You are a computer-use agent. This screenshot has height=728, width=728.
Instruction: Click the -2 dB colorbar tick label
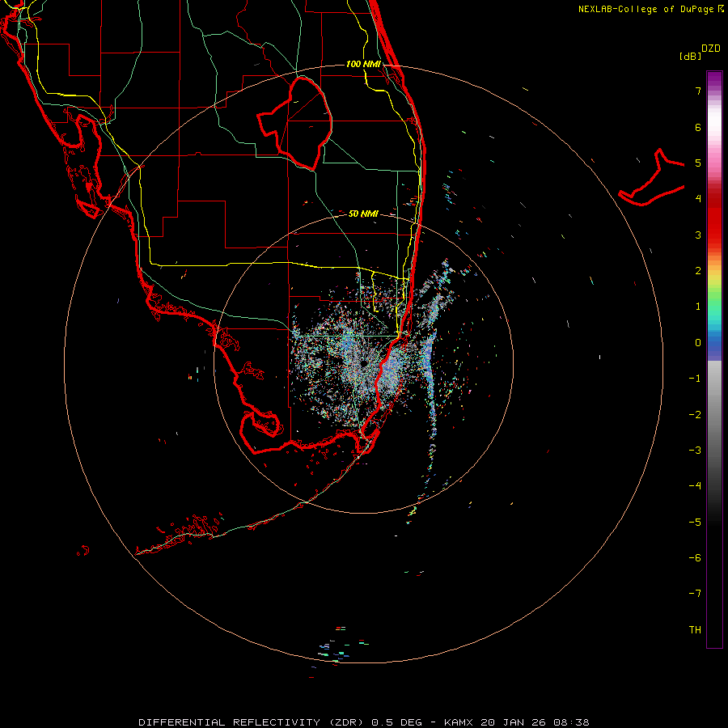[x=695, y=415]
